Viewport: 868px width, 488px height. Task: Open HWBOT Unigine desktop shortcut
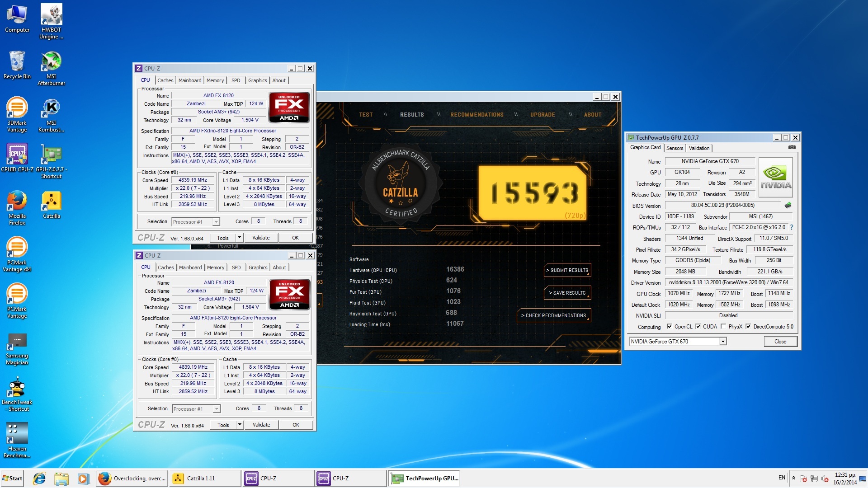pyautogui.click(x=51, y=22)
